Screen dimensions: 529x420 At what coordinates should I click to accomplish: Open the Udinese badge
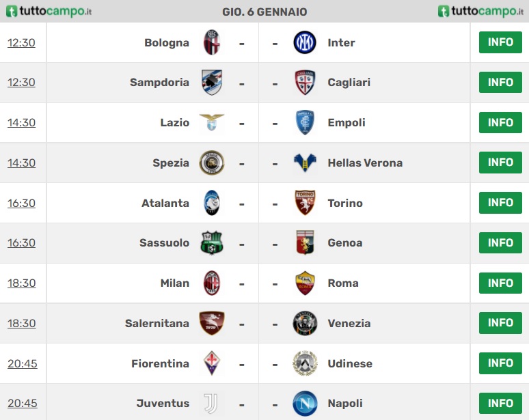pyautogui.click(x=305, y=363)
